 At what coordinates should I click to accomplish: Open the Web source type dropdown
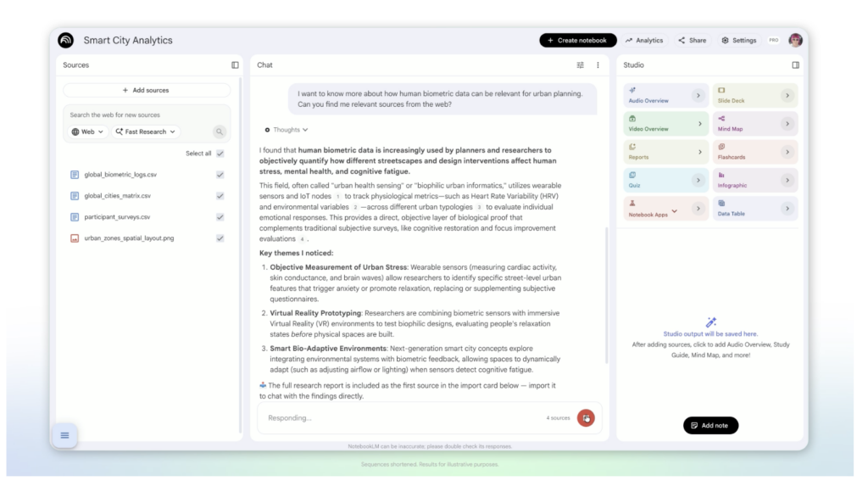87,131
